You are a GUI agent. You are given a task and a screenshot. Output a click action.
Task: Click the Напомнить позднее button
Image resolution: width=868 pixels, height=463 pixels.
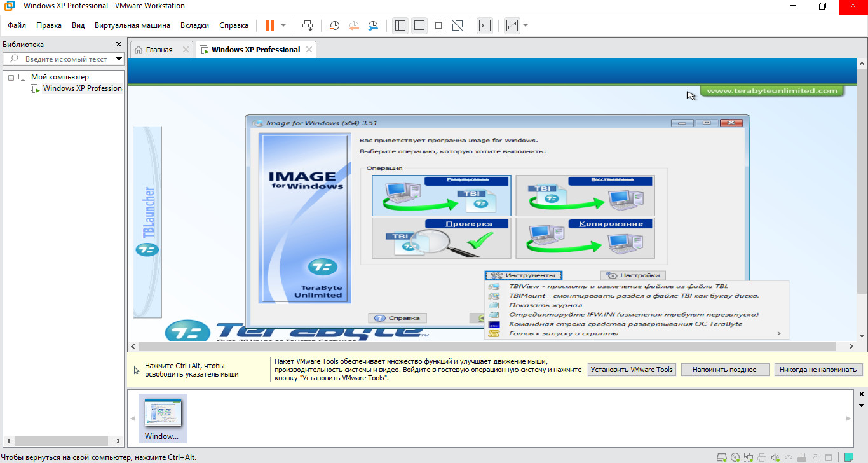(724, 370)
